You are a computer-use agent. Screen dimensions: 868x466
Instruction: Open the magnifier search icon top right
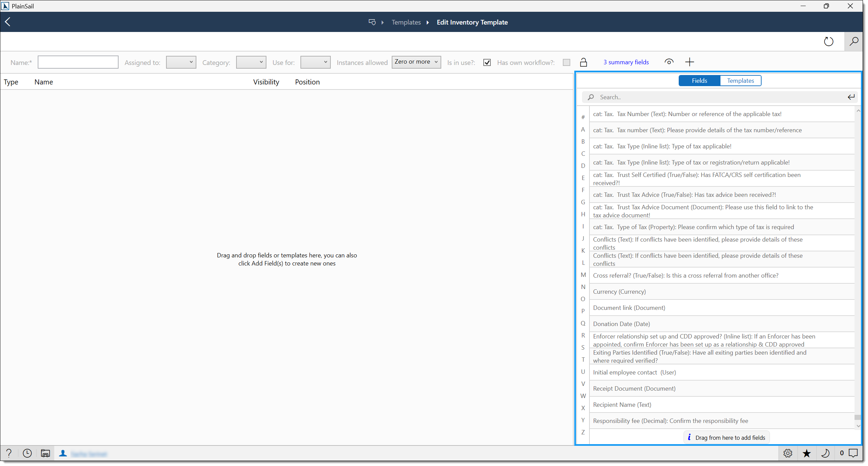[854, 41]
